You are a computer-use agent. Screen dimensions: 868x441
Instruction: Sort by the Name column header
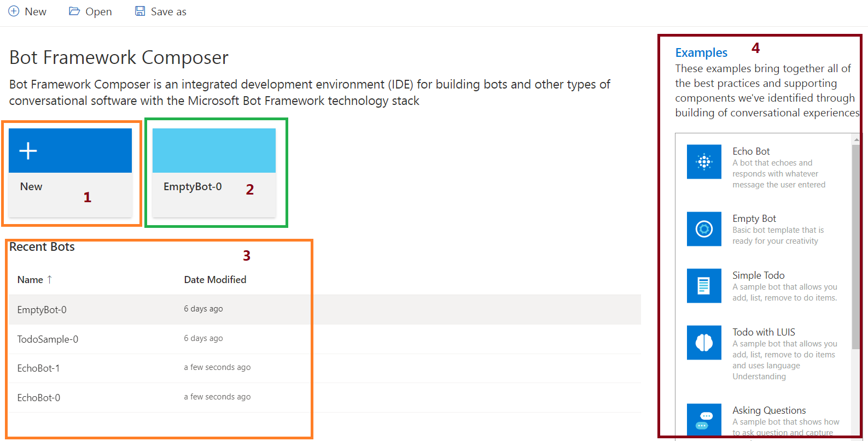tap(30, 279)
